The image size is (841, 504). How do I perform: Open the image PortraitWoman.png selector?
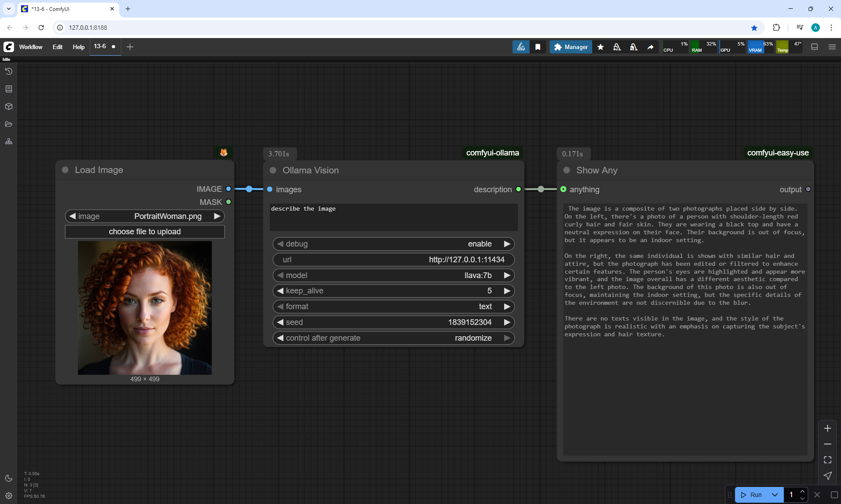145,216
